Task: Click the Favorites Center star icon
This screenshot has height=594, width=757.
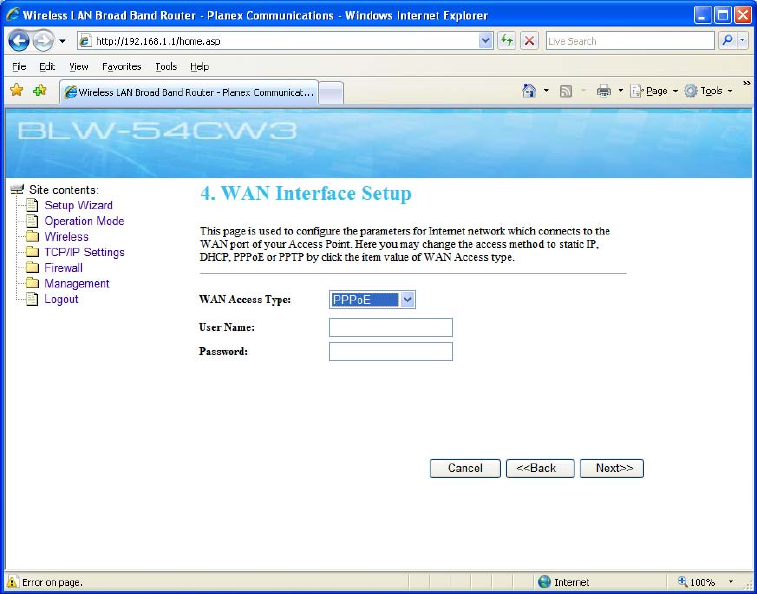Action: click(x=16, y=90)
